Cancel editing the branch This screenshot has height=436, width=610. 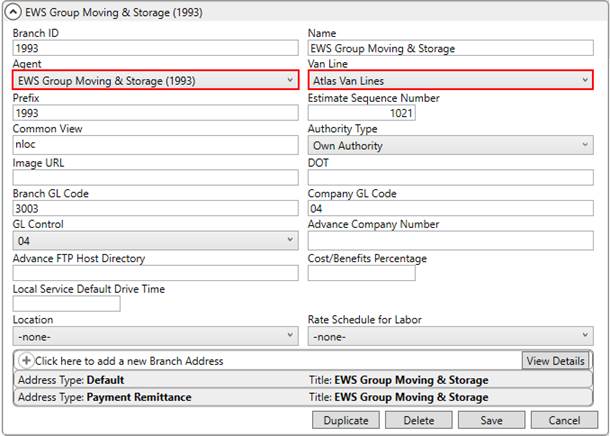pyautogui.click(x=564, y=420)
